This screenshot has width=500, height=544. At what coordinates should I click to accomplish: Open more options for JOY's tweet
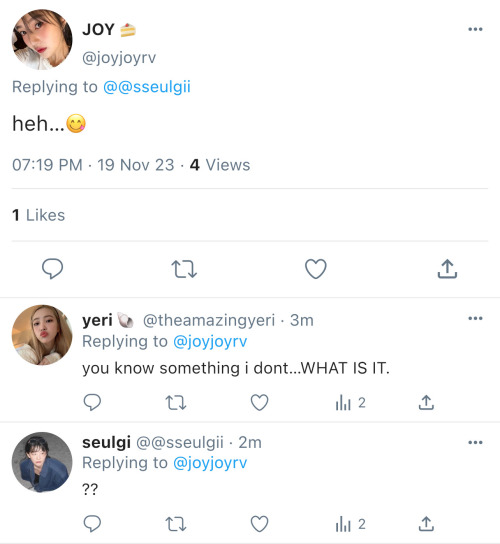pos(475,29)
